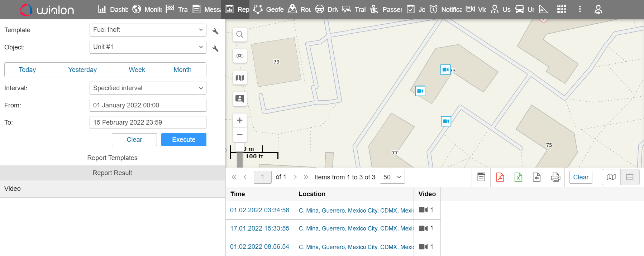Click the map search magnifier icon
The width and height of the screenshot is (644, 256).
(x=240, y=34)
